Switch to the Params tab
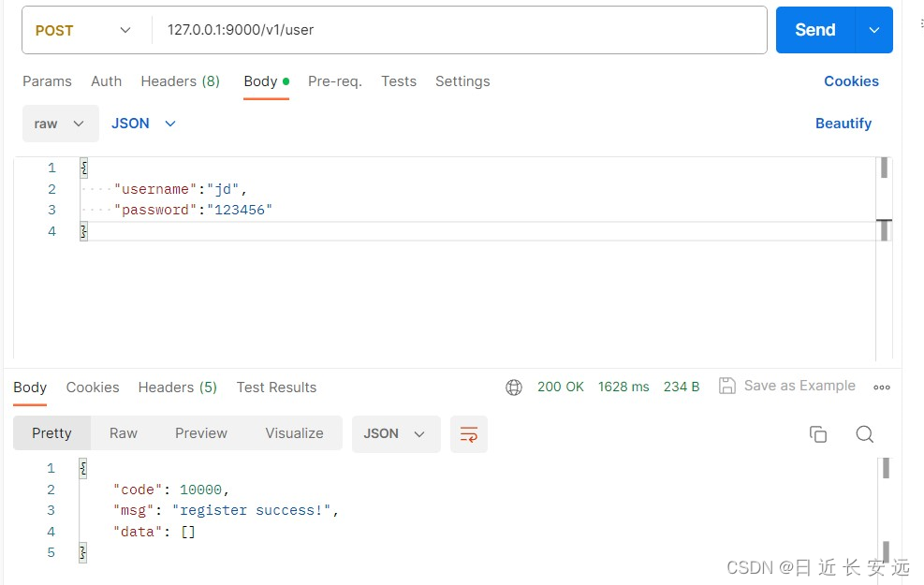Viewport: 924px width, 585px height. pyautogui.click(x=47, y=81)
